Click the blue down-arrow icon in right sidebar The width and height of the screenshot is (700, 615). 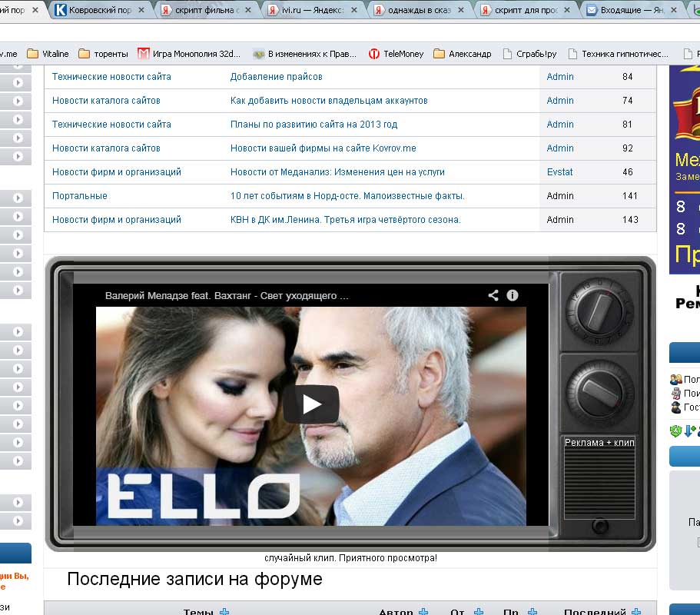[688, 431]
